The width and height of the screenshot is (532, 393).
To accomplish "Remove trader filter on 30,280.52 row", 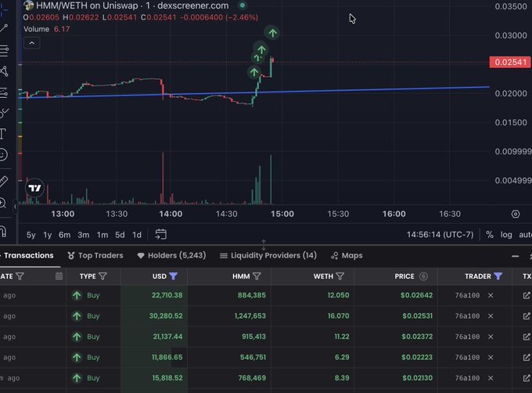I will pos(491,316).
